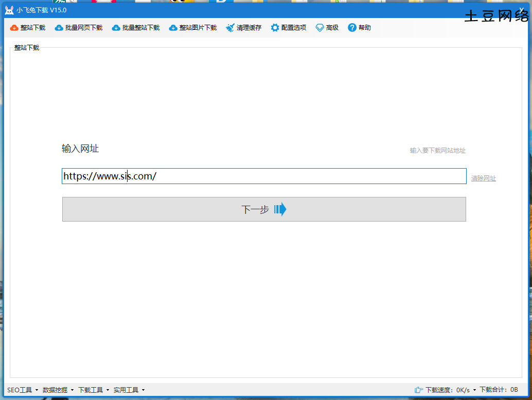Viewport: 532px width, 400px height.
Task: Select the 整站下载 cloud icon
Action: (15, 27)
